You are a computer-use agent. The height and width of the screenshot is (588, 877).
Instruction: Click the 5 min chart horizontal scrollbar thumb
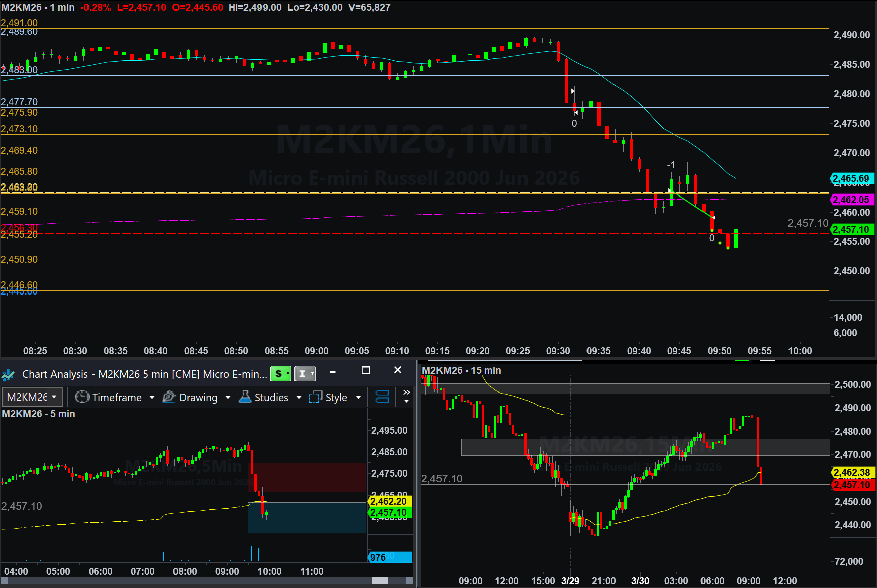[380, 581]
